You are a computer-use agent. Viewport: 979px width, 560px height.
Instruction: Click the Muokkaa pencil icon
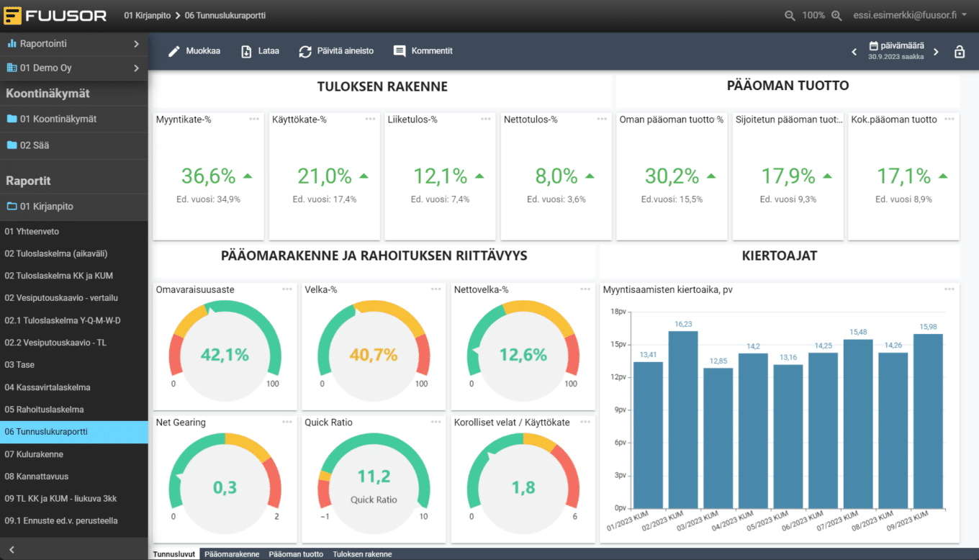(173, 51)
